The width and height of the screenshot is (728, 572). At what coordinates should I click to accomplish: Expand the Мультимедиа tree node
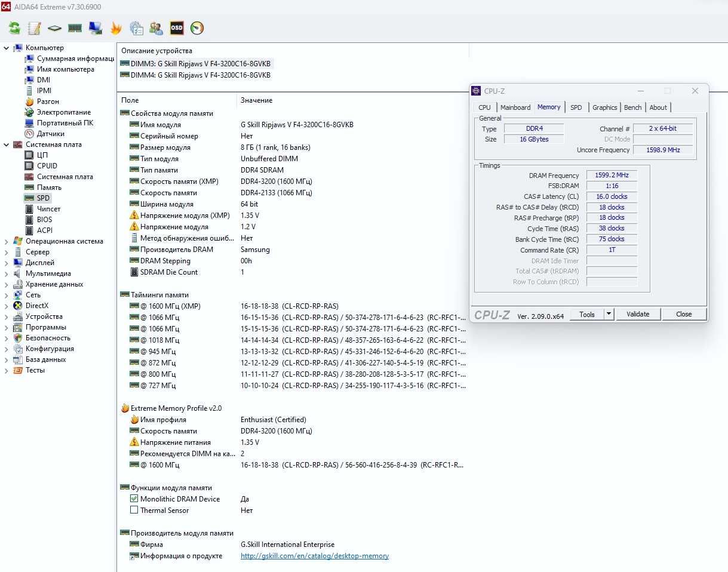click(7, 273)
